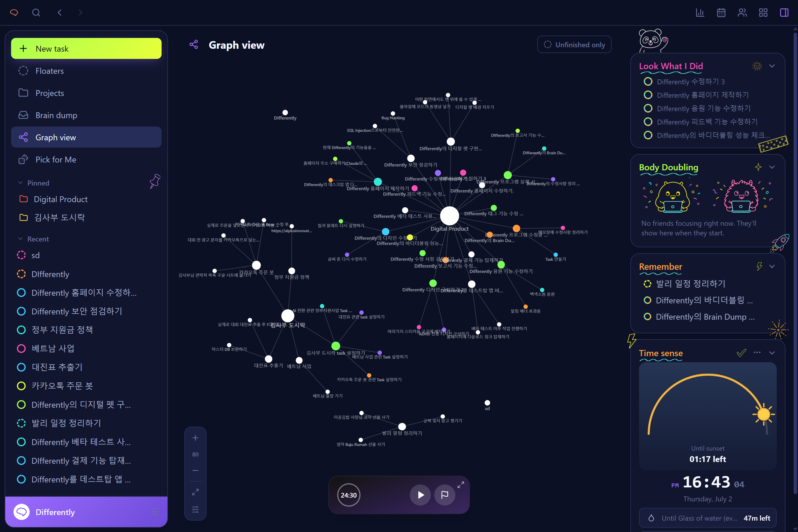Viewport: 798px width, 532px height.
Task: Click the zoom in plus icon
Action: pos(195,438)
